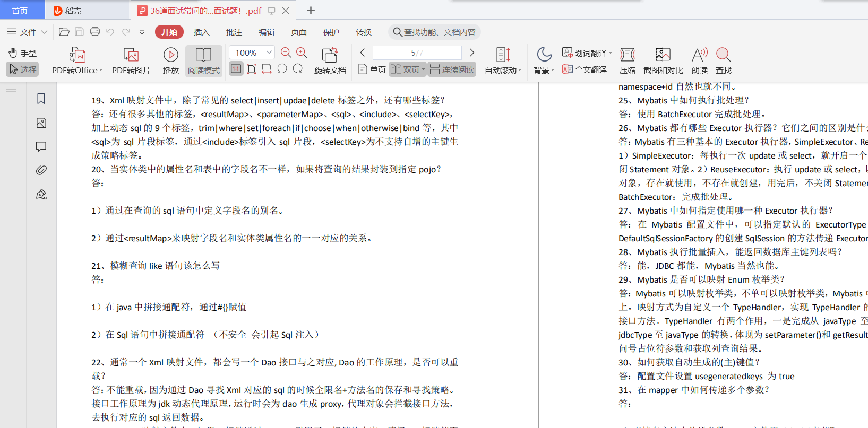Viewport: 868px width, 428px height.
Task: Open the 保护 tab
Action: [331, 32]
